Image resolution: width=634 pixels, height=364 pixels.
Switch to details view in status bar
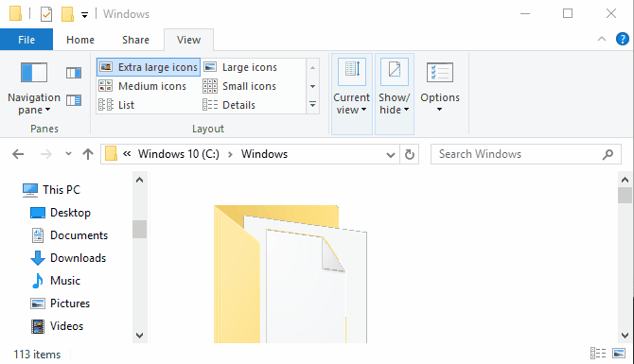598,354
